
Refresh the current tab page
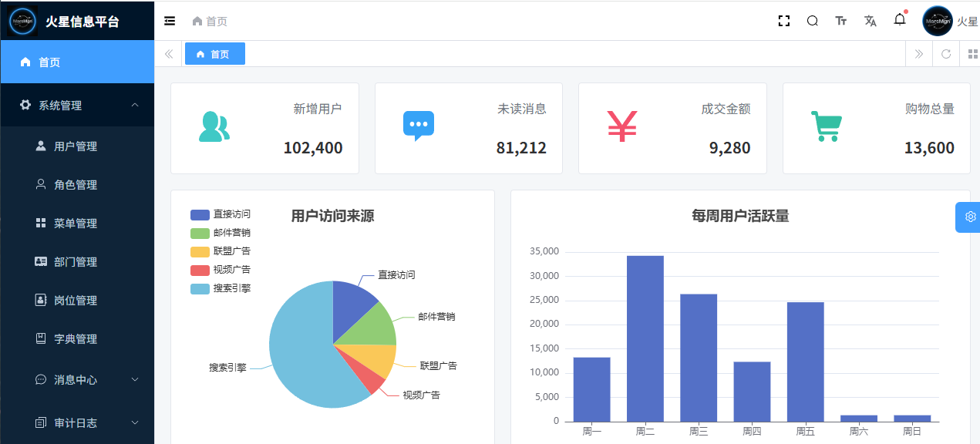click(946, 54)
